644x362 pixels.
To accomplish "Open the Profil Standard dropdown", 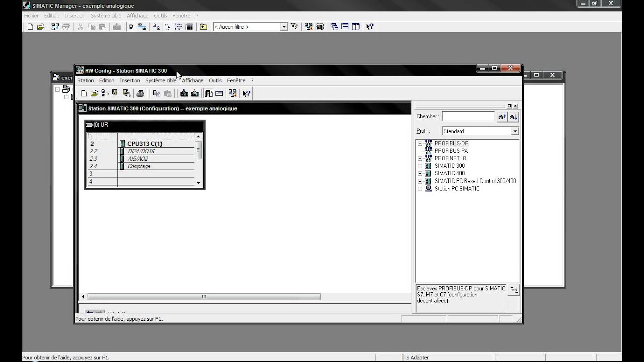I will pos(515,131).
